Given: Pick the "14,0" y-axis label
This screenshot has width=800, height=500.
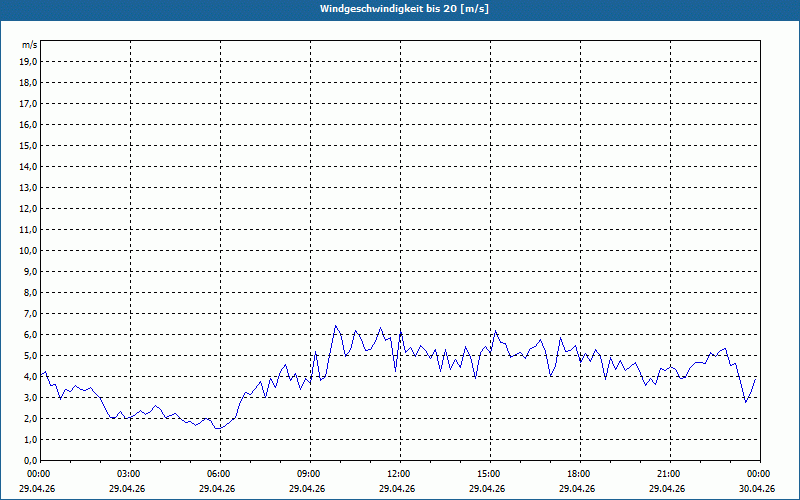Looking at the screenshot, I should [28, 166].
